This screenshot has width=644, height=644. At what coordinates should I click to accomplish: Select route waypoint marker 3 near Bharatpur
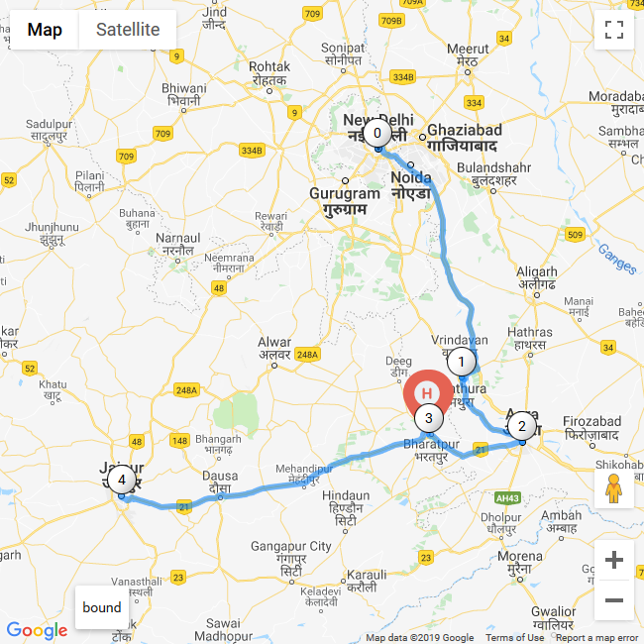429,418
